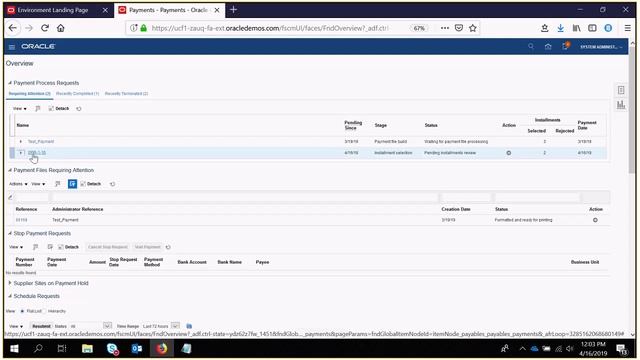Click Firefox home button
The height and width of the screenshot is (360, 640).
[x=60, y=28]
